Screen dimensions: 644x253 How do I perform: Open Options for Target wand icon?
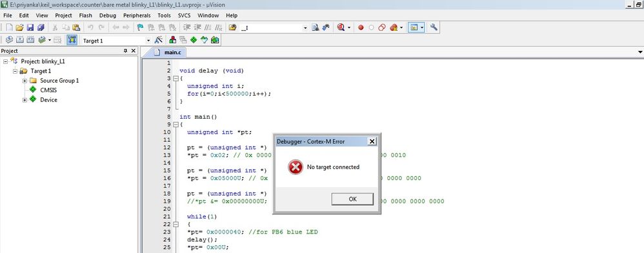click(159, 40)
